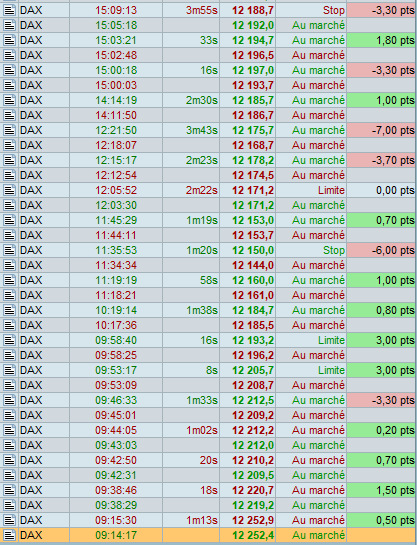Select the price 12 168,7

253,145
